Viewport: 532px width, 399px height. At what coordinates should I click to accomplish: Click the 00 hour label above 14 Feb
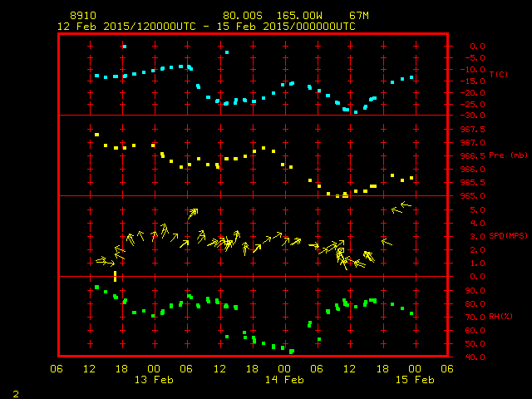[x=284, y=369]
